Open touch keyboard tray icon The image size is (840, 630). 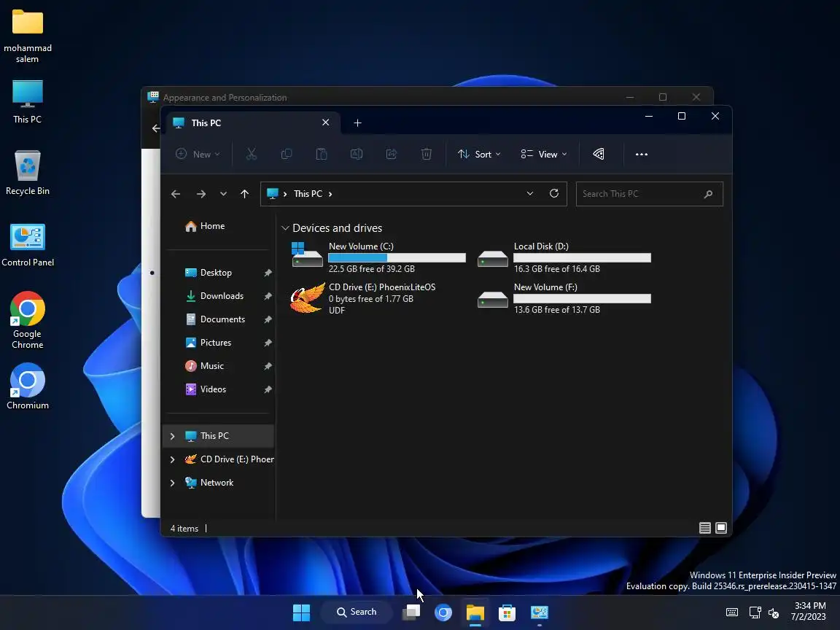coord(732,612)
